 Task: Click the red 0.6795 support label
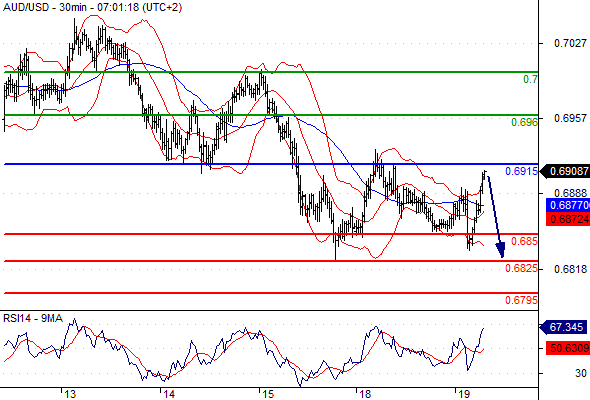tap(521, 300)
